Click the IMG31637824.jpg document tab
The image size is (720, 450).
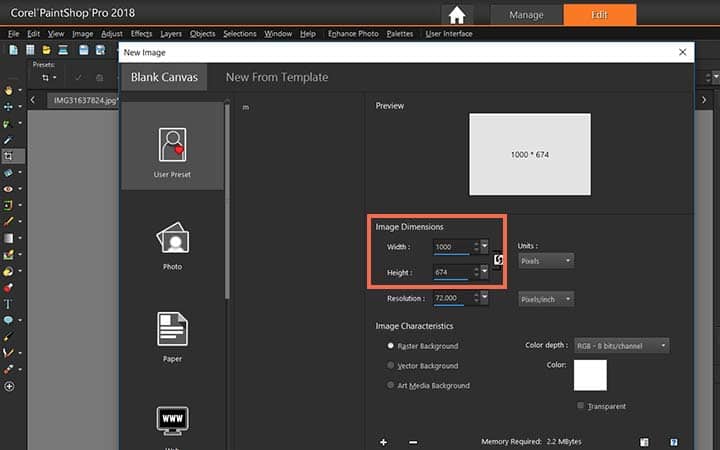pyautogui.click(x=85, y=101)
